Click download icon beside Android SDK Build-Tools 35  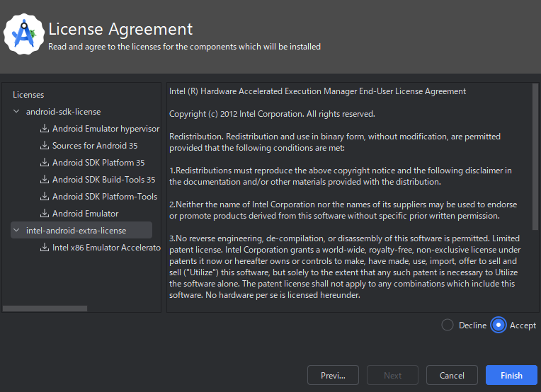click(45, 179)
